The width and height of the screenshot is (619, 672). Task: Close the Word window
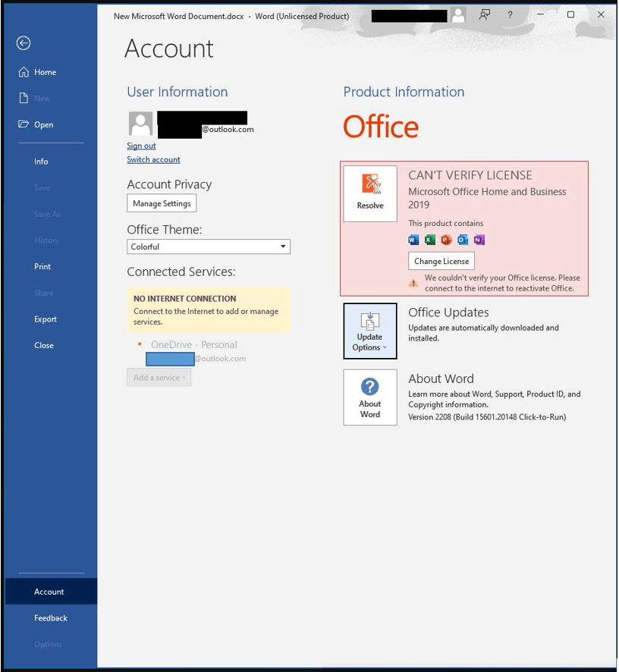[601, 14]
